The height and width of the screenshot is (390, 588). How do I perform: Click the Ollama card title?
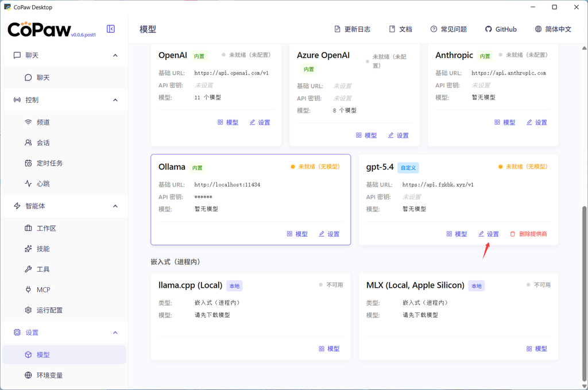tap(172, 167)
